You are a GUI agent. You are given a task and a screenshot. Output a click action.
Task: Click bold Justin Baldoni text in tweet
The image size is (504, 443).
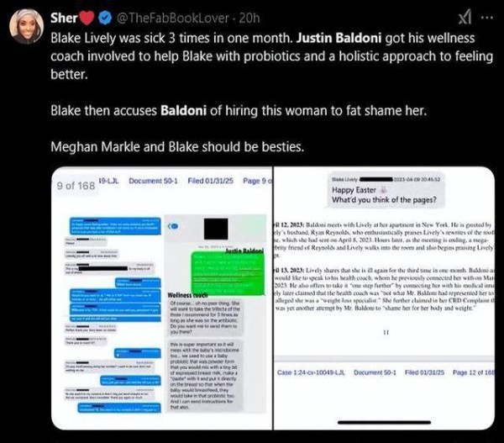pyautogui.click(x=339, y=38)
